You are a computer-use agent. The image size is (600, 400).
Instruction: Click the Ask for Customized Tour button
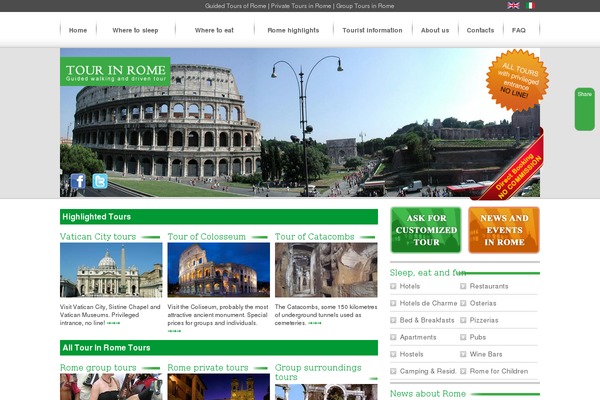tap(426, 230)
